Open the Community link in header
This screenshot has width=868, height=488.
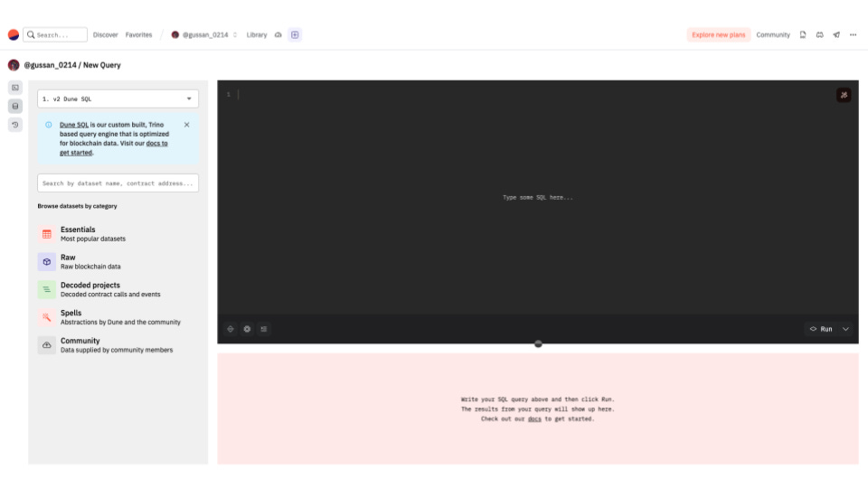click(773, 35)
